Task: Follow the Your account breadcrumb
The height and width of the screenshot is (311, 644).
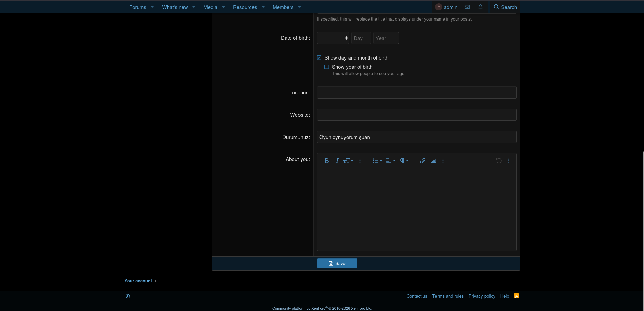Action: pos(138,281)
